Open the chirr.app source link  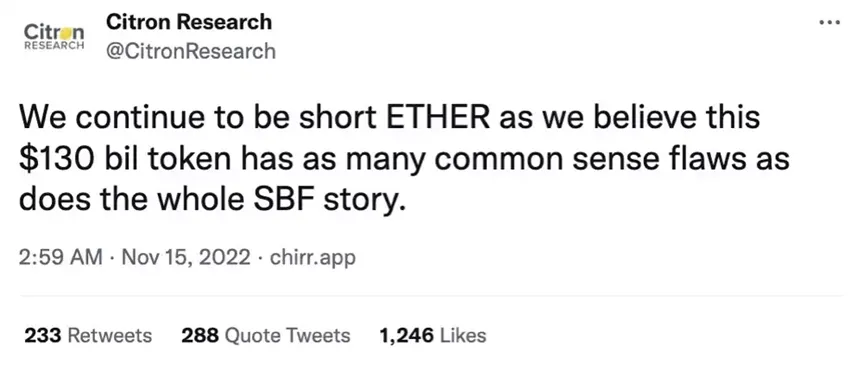pos(313,258)
